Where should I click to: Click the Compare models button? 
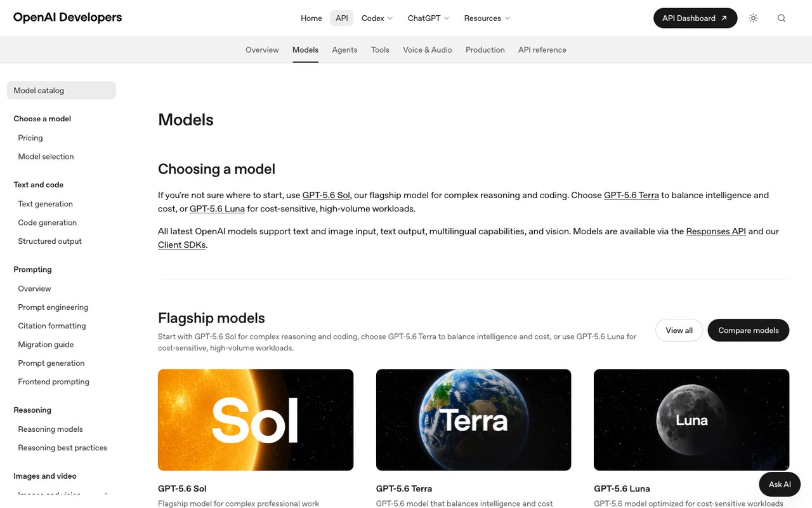749,330
